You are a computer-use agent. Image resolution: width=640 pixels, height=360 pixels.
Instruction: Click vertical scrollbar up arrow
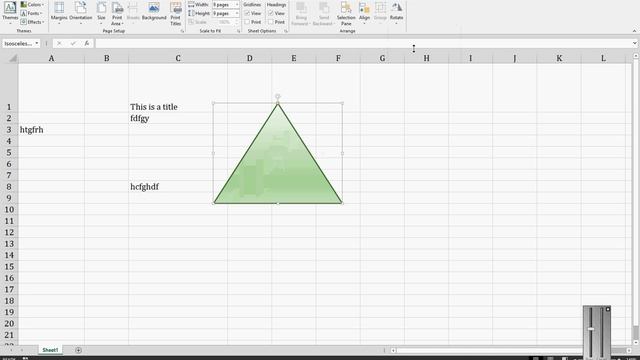point(636,56)
